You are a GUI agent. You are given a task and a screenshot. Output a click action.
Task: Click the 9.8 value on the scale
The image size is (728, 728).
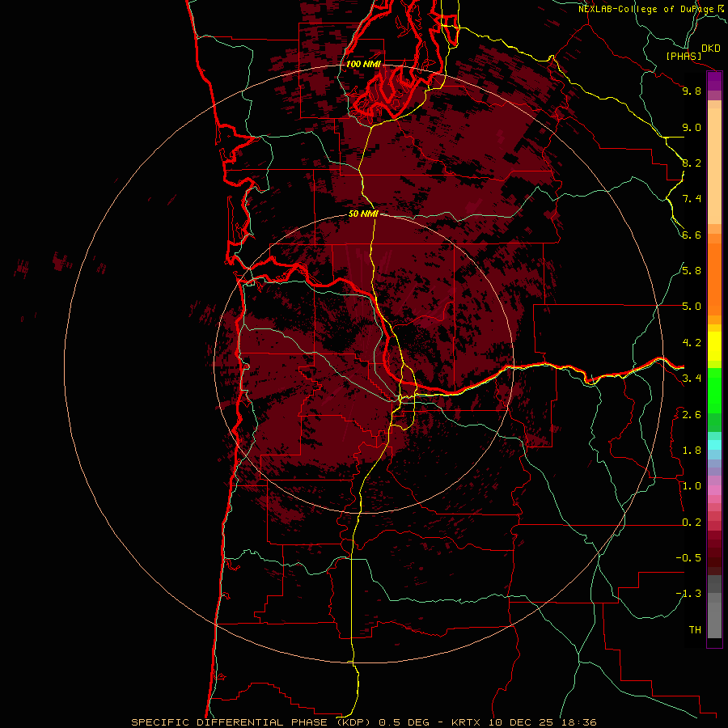point(692,91)
